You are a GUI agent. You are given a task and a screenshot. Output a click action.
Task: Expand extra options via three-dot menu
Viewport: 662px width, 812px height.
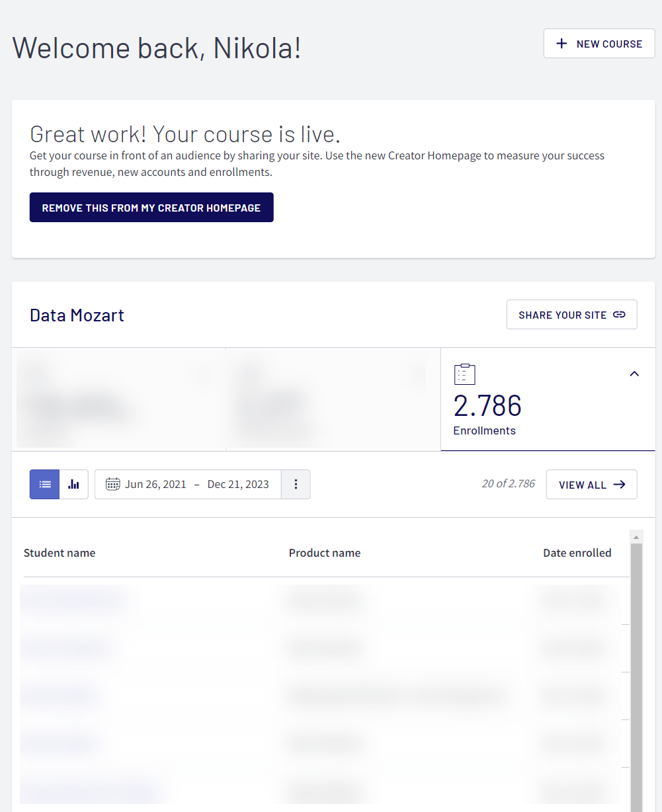[296, 484]
